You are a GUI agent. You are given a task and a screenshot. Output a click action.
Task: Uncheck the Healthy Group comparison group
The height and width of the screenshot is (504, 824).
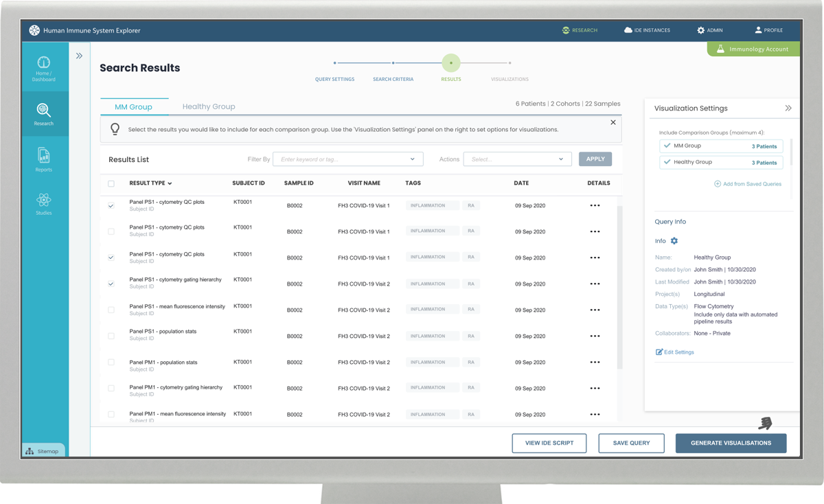tap(667, 162)
